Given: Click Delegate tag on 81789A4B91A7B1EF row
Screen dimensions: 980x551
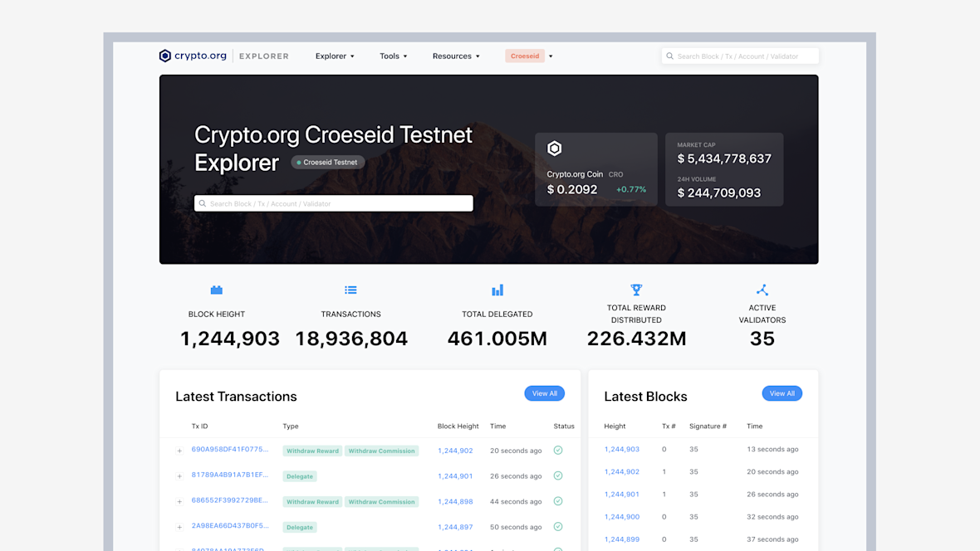Looking at the screenshot, I should tap(300, 476).
